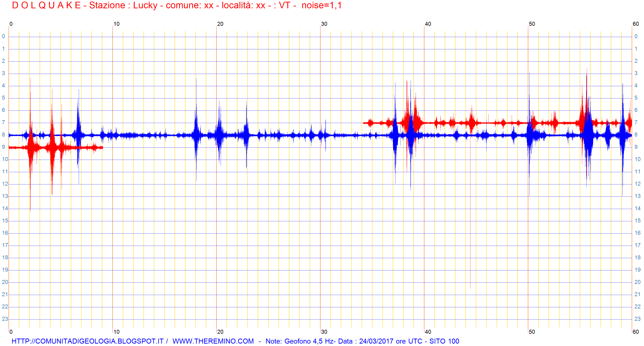The width and height of the screenshot is (644, 346).
Task: Click hour label 23 on the left axis
Action: point(5,319)
